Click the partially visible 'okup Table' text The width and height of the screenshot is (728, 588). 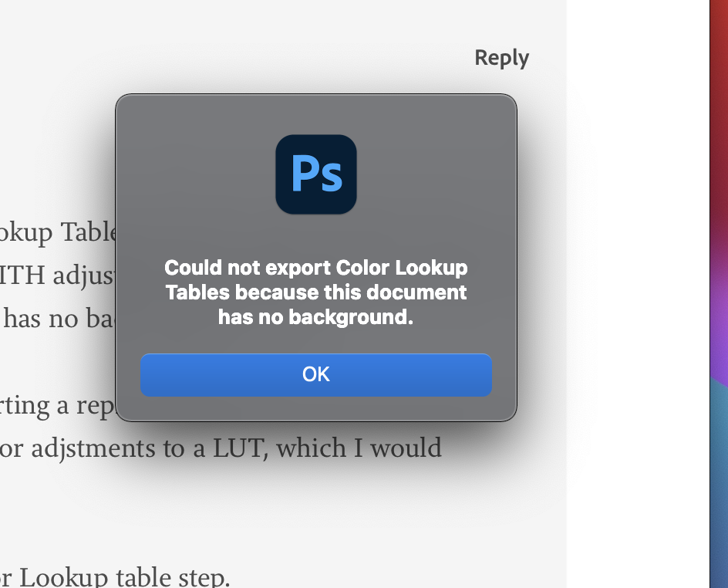pyautogui.click(x=58, y=231)
